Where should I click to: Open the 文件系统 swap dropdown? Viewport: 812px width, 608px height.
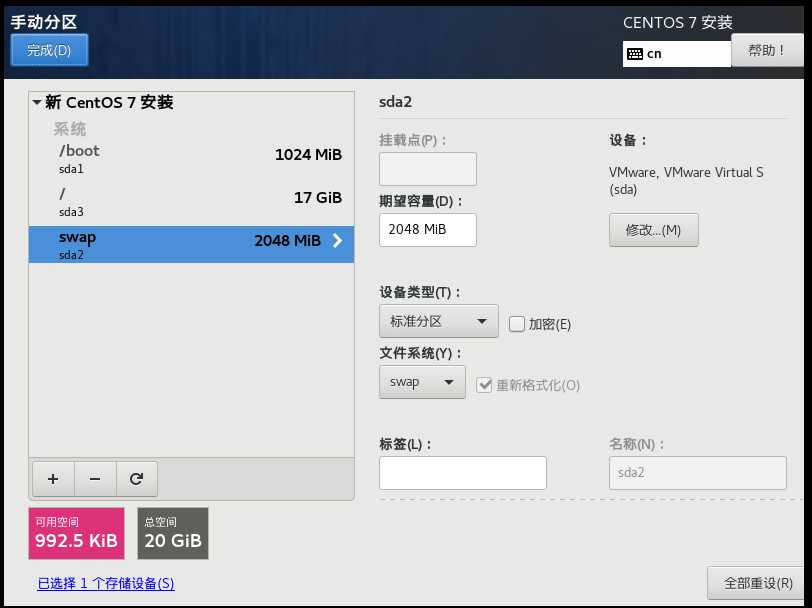[x=422, y=381]
